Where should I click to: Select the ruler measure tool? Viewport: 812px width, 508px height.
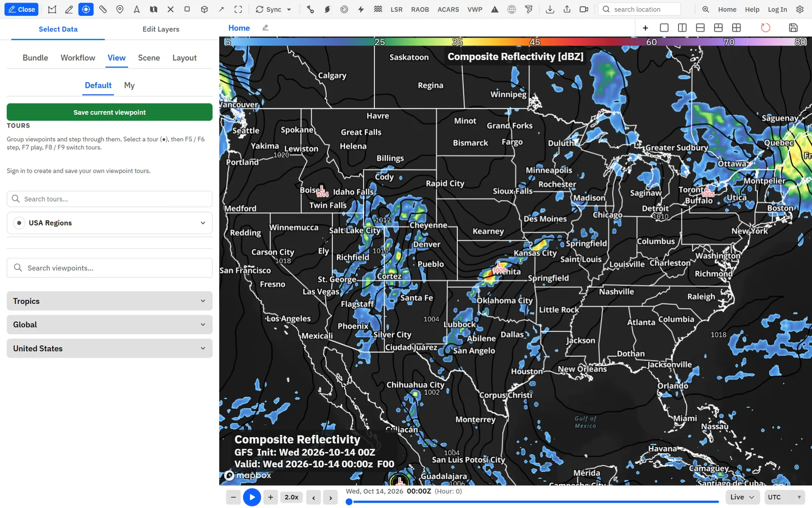pyautogui.click(x=103, y=9)
